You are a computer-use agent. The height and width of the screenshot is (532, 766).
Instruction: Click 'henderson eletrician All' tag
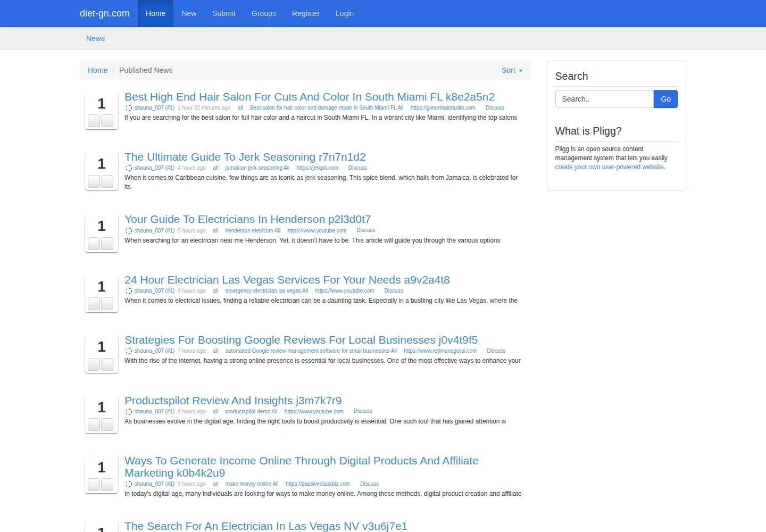[x=253, y=231]
